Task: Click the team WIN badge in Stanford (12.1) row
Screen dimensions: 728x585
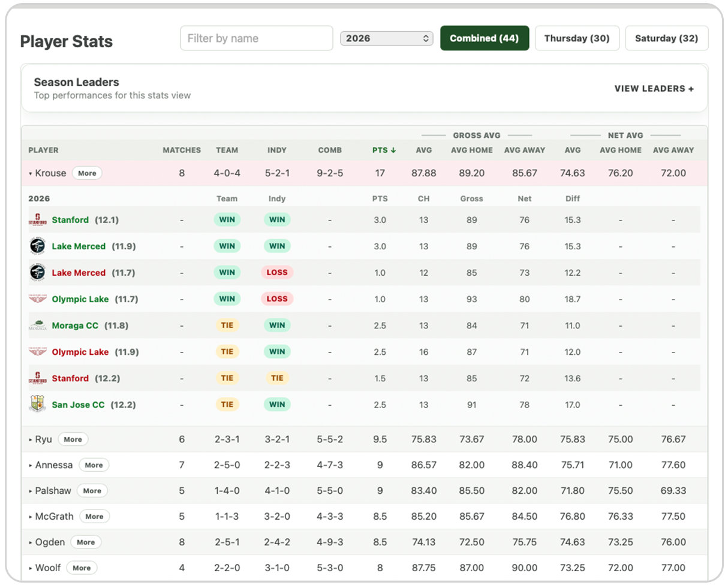Action: tap(227, 220)
